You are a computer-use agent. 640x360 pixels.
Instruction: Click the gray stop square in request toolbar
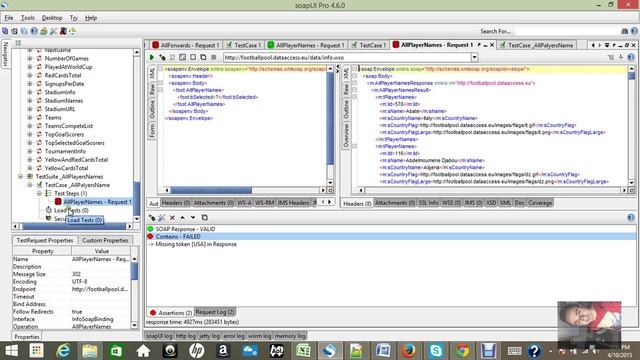[x=213, y=57]
